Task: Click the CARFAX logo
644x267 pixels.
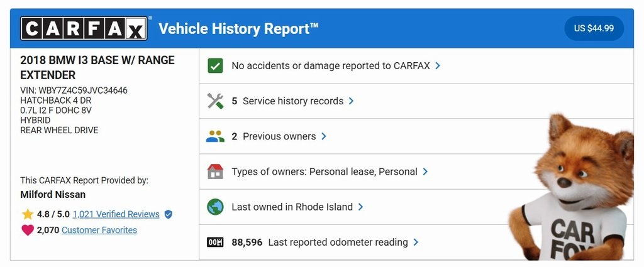Action: 85,29
